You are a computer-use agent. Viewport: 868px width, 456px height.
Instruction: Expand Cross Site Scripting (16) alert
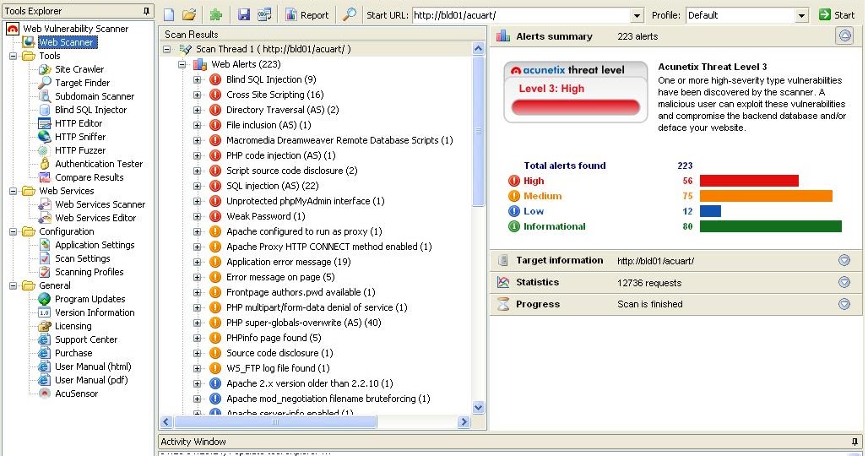click(197, 95)
